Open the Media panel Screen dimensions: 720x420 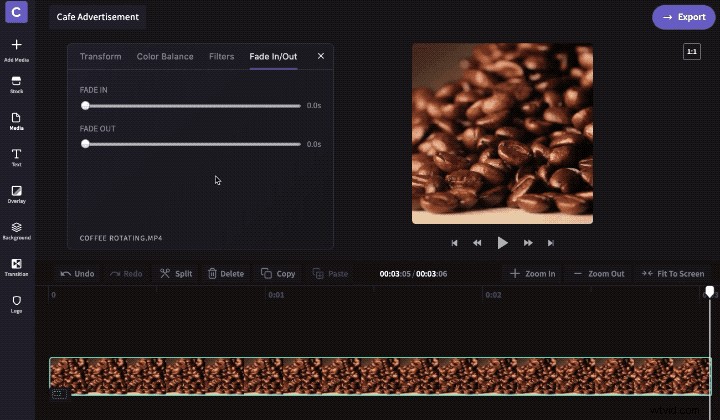click(17, 122)
